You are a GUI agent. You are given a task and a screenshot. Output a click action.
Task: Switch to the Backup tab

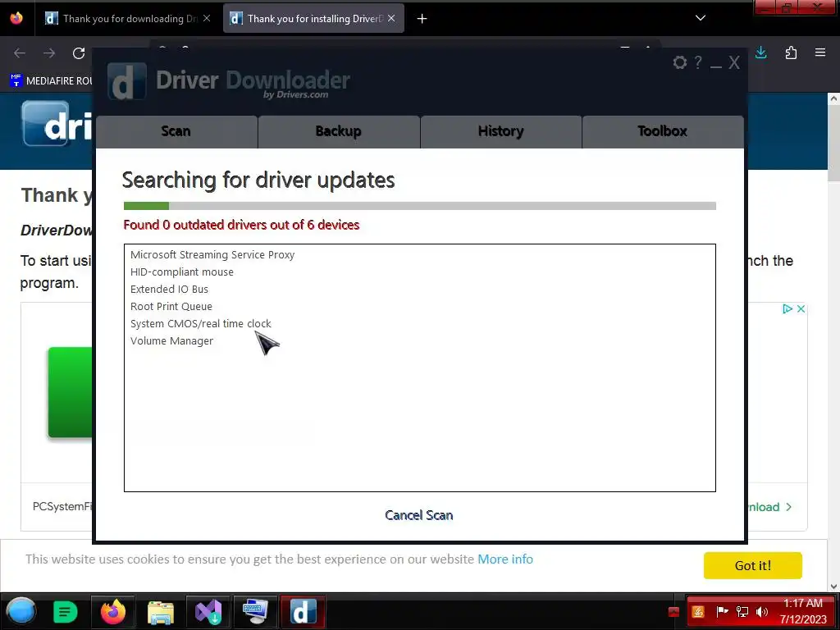[339, 131]
